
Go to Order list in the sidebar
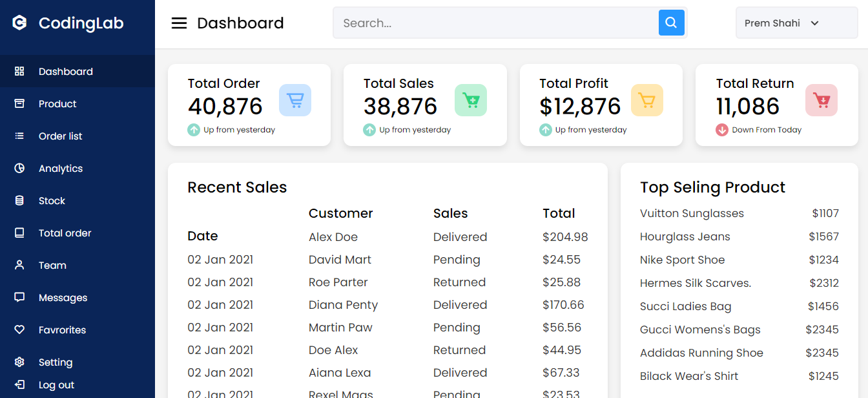tap(60, 136)
